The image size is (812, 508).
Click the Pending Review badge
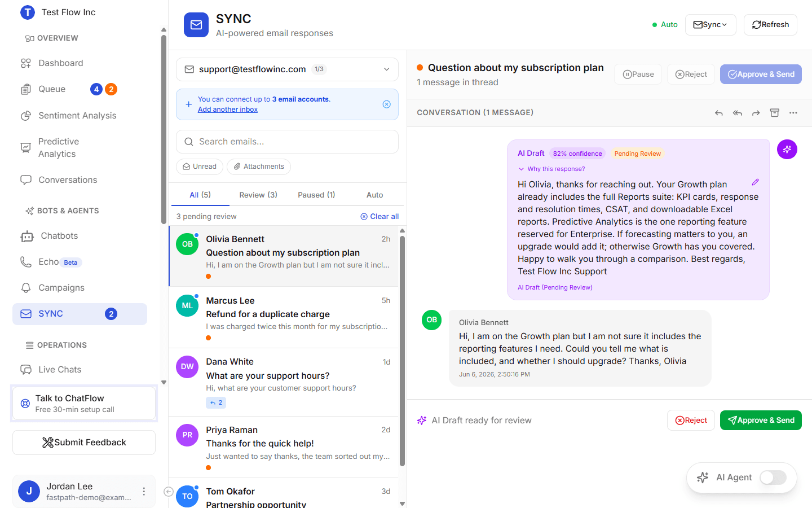pyautogui.click(x=638, y=154)
